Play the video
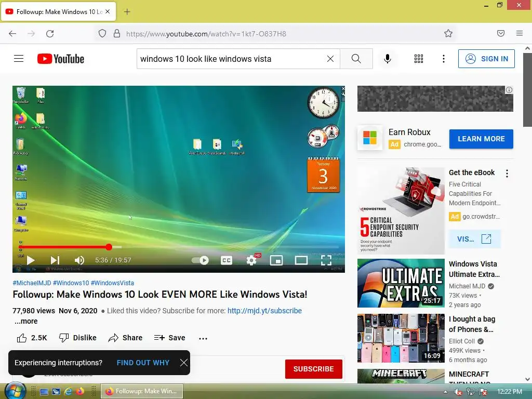 pos(31,260)
